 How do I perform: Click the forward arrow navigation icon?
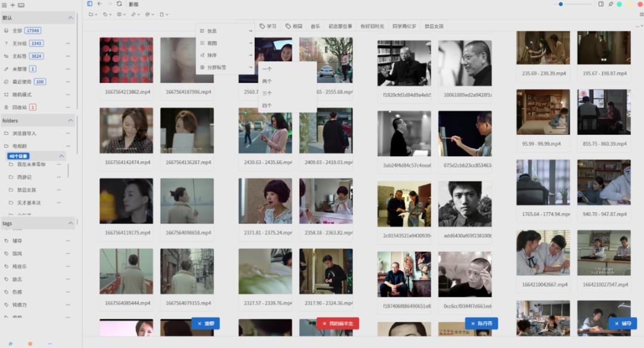coord(109,4)
